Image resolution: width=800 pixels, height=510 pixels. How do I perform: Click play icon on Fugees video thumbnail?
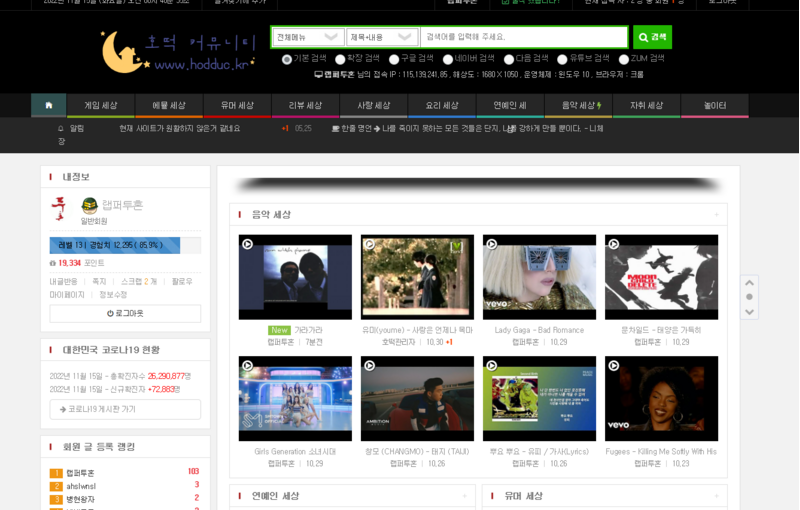click(x=613, y=365)
